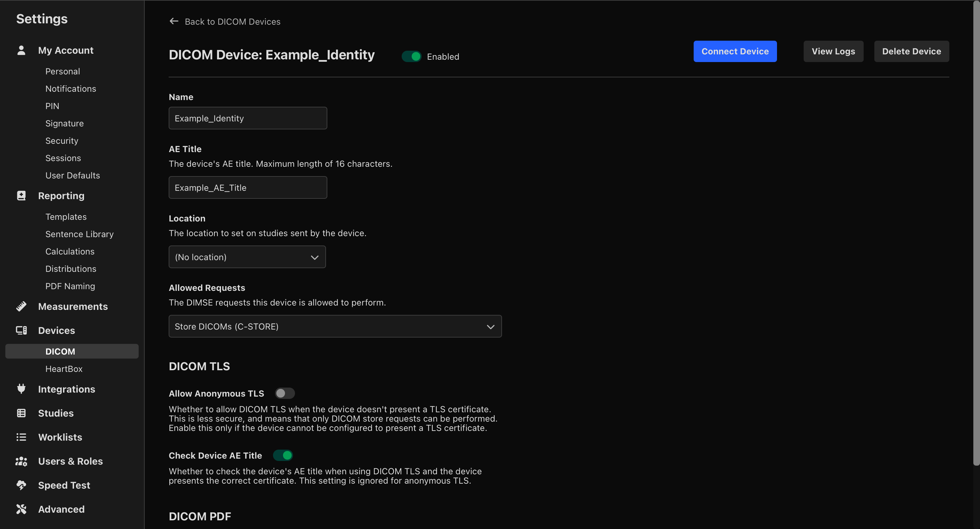Open the Devices section

(56, 330)
